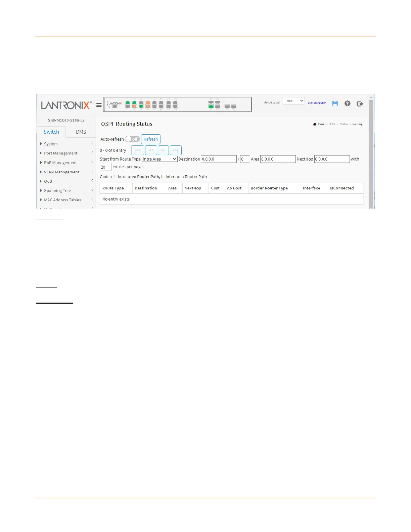
Task: Go to first page with |<< button
Action: [x=138, y=150]
